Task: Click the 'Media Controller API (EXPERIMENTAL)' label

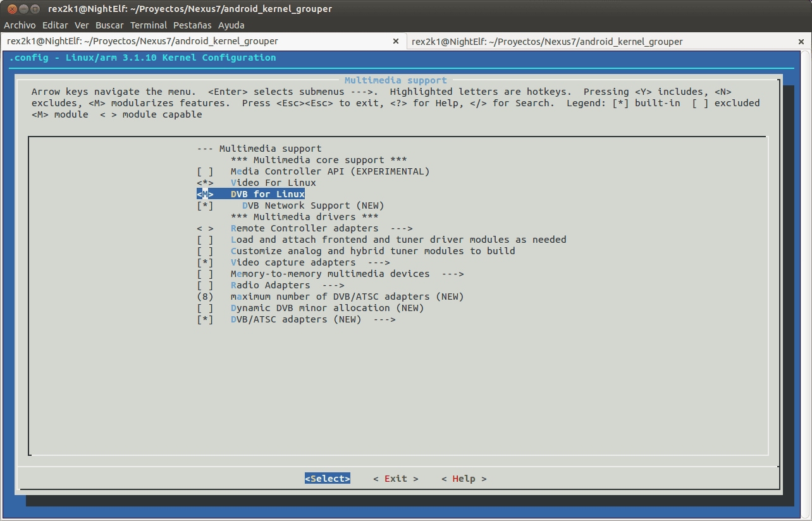Action: [330, 171]
